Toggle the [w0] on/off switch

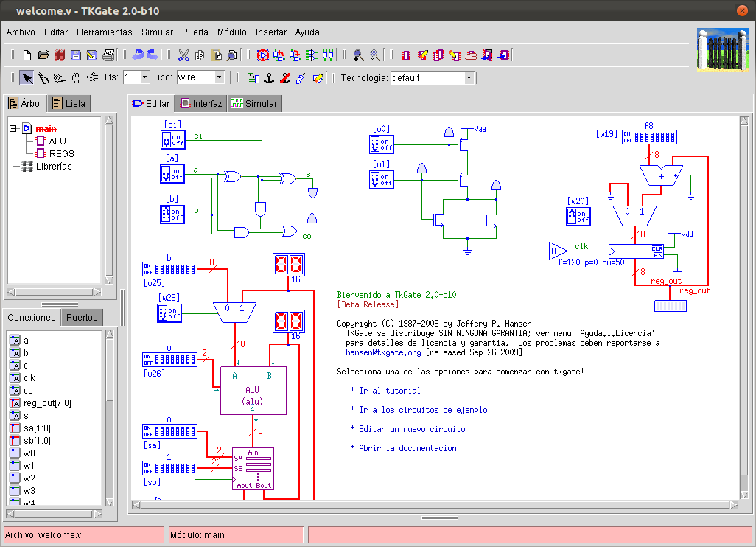pyautogui.click(x=382, y=144)
